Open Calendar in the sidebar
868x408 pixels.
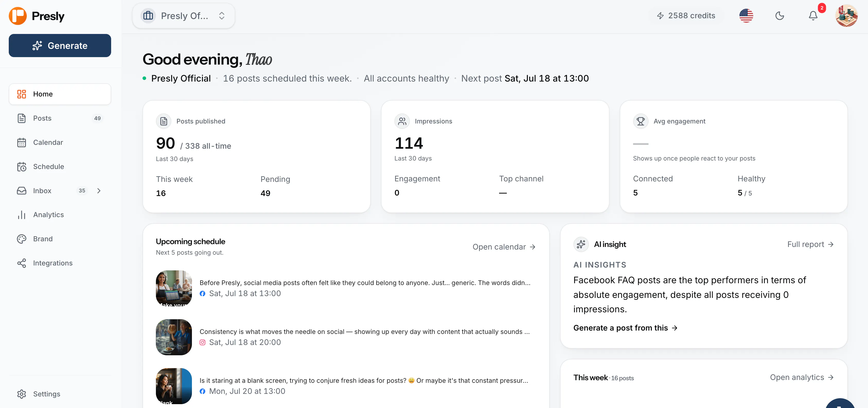[x=60, y=143]
